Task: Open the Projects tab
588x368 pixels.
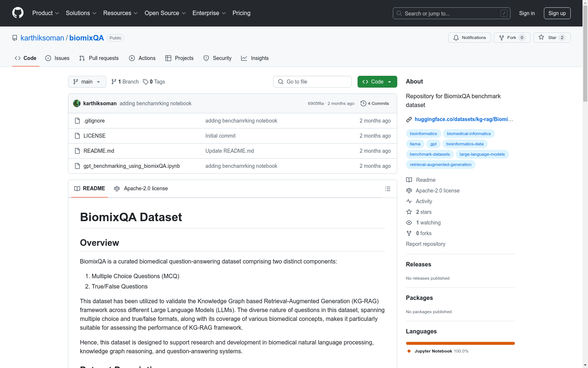Action: [179, 58]
